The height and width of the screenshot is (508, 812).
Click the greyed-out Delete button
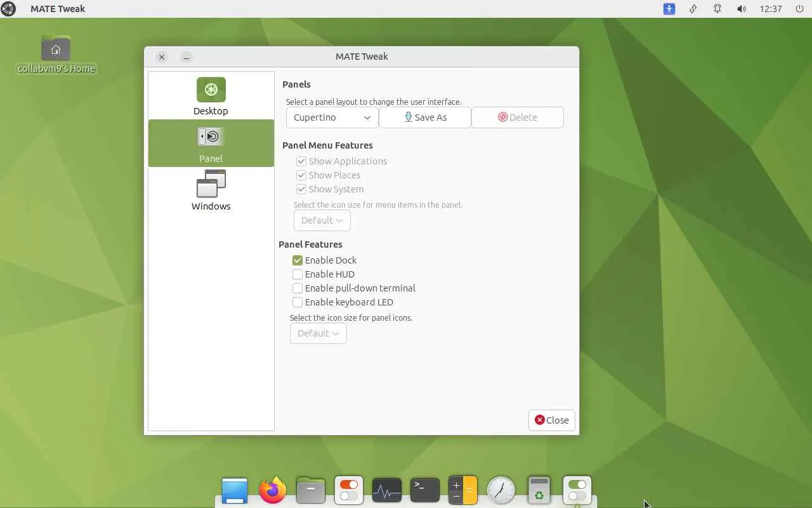pyautogui.click(x=518, y=117)
